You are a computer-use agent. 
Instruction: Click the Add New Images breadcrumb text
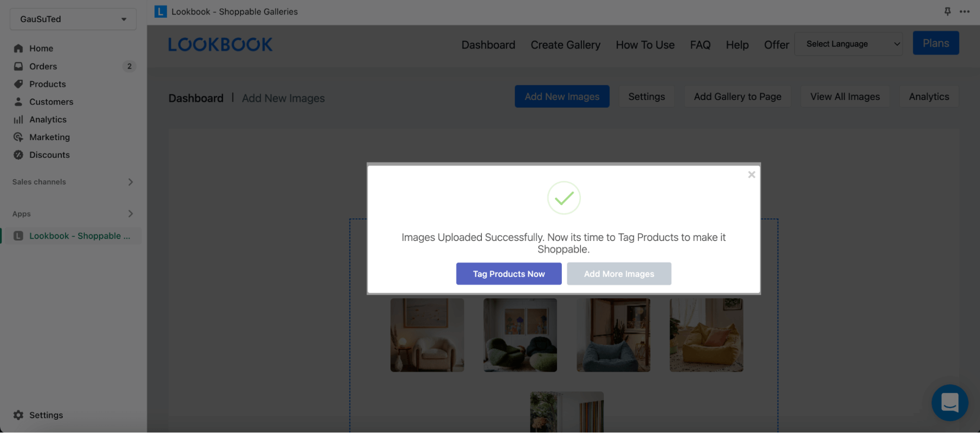(283, 98)
